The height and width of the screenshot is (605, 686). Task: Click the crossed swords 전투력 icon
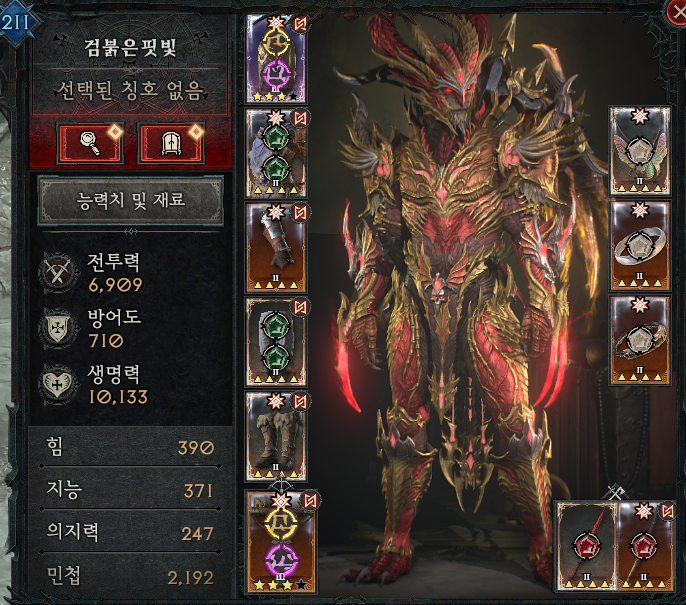click(x=58, y=273)
